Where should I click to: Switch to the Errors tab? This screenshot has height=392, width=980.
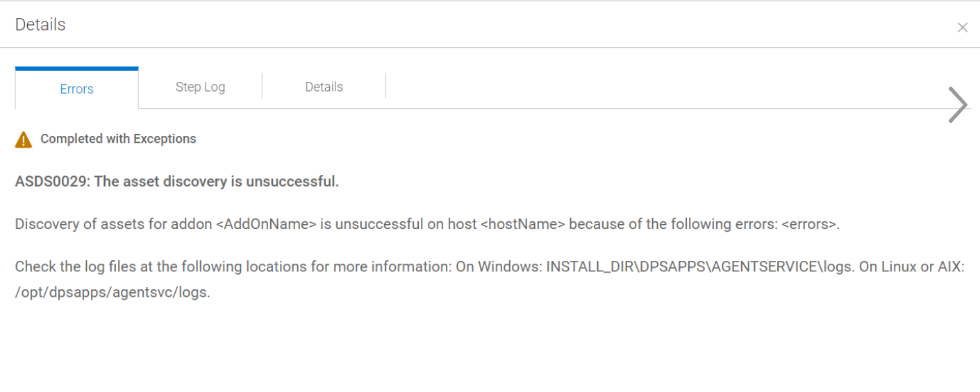click(x=76, y=89)
